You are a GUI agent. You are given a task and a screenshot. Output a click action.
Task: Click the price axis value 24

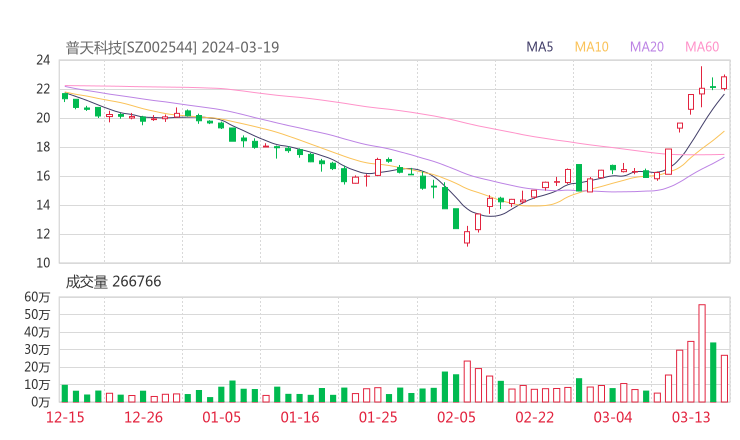pos(43,60)
